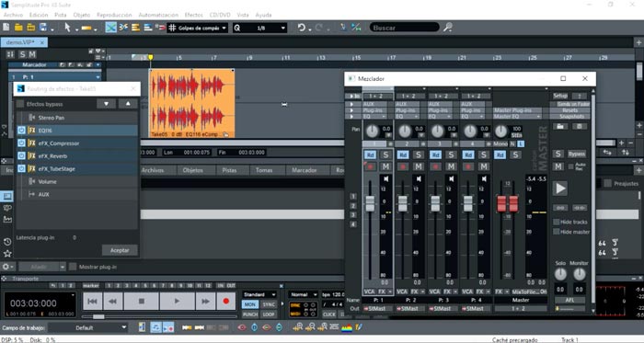The image size is (644, 343).
Task: Check the Hide master option in mixer
Action: pos(557,232)
